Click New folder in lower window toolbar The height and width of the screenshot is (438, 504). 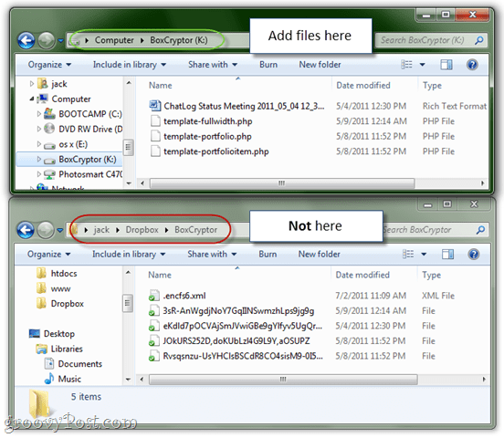(320, 255)
